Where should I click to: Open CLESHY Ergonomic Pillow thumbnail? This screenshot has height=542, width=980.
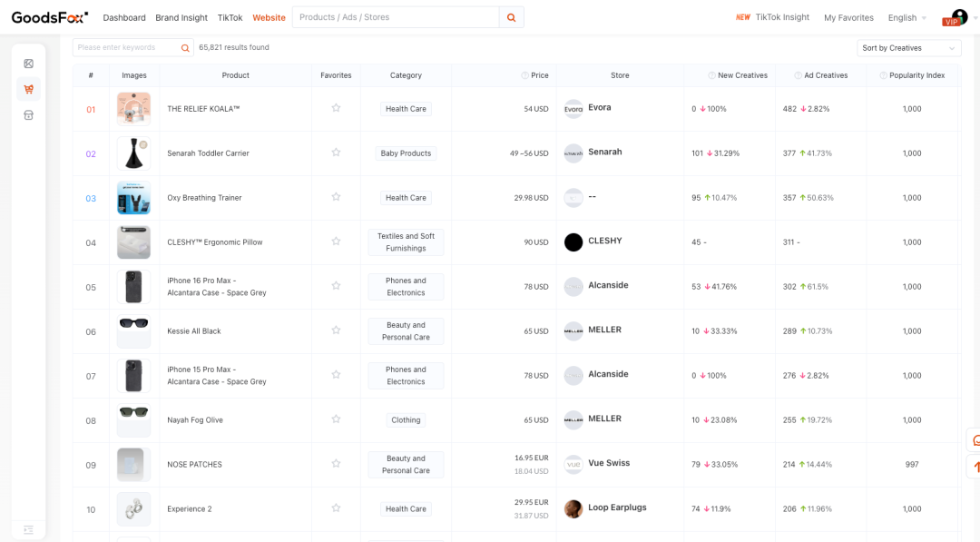[133, 241]
